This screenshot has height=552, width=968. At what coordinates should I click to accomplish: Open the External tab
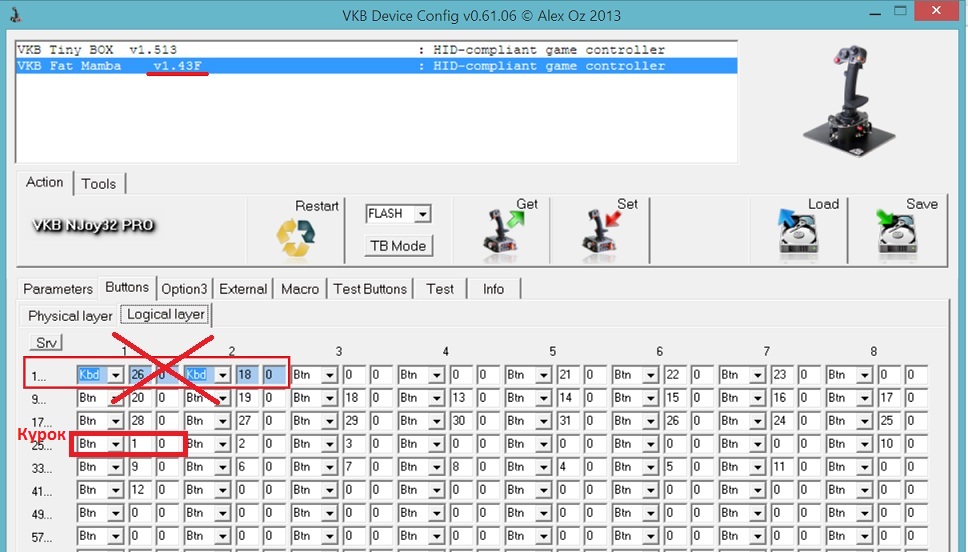243,289
